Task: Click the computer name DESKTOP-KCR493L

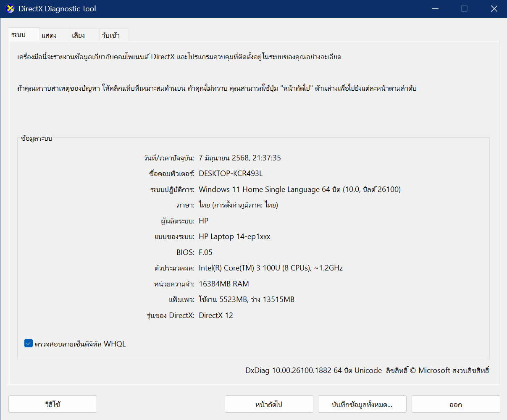Action: (x=231, y=173)
